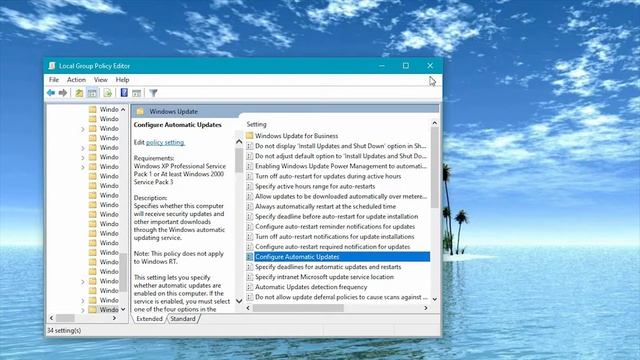The height and width of the screenshot is (360, 640).
Task: Select 'Enabling Windows Update Power Management' setting
Action: pyautogui.click(x=340, y=166)
